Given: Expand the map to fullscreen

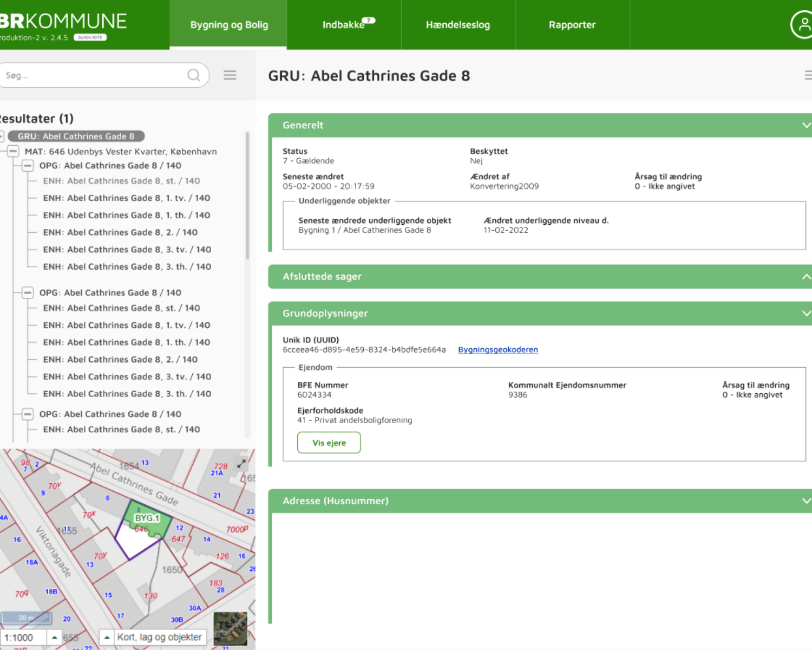Looking at the screenshot, I should [241, 464].
